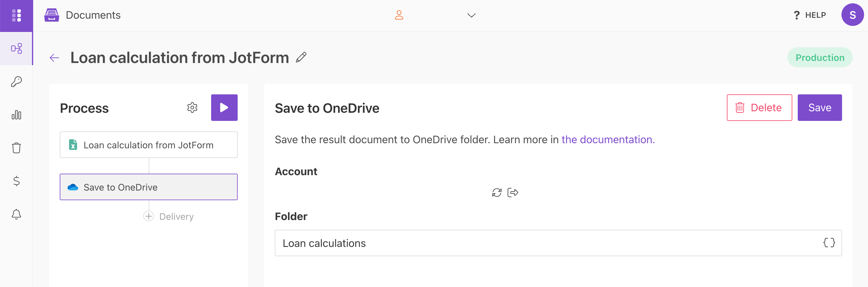Edit workflow name with pencil icon

[x=301, y=57]
